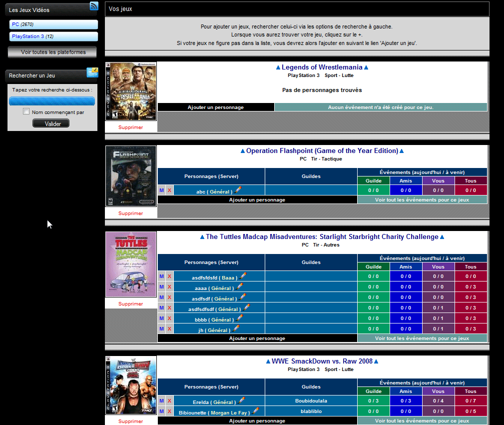
Task: Delete character jh with the red X
Action: click(169, 329)
